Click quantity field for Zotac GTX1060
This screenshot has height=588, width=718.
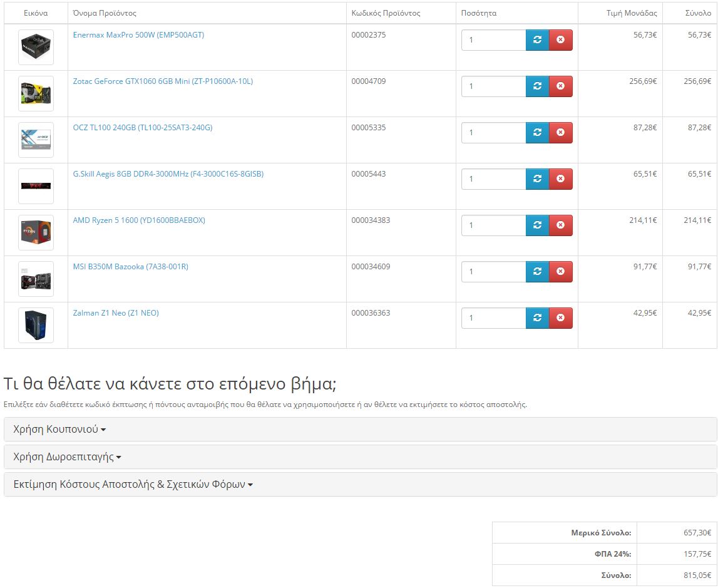[494, 86]
